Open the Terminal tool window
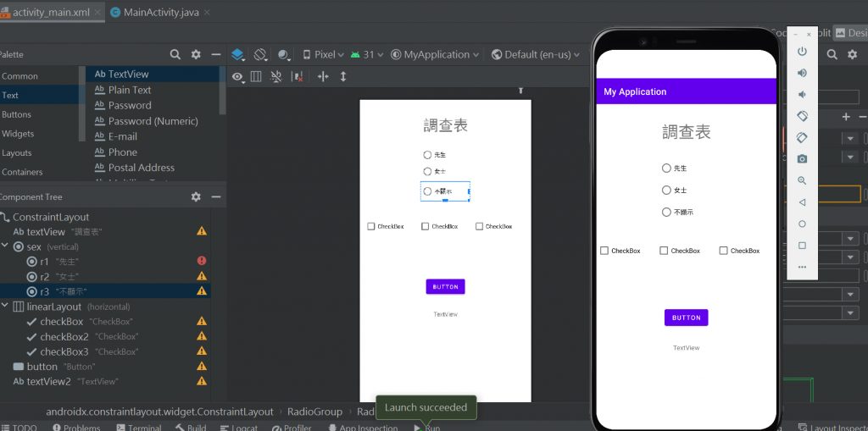Image resolution: width=868 pixels, height=431 pixels. 138,428
